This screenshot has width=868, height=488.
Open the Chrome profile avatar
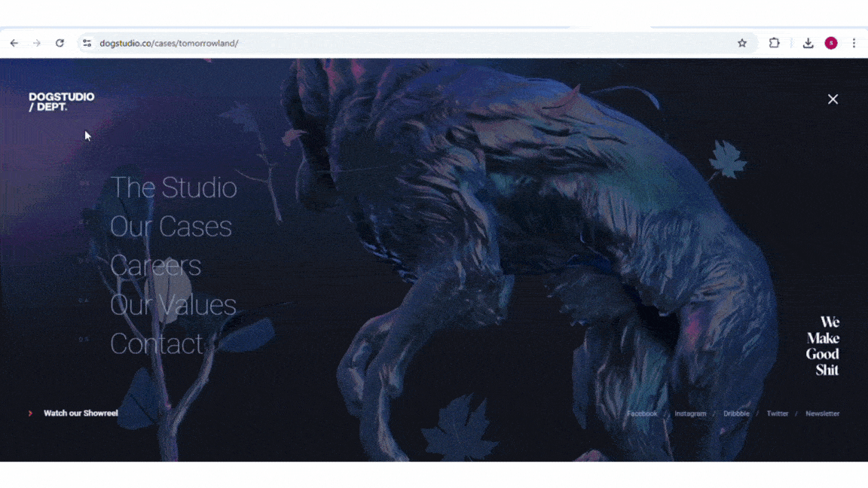click(x=831, y=43)
